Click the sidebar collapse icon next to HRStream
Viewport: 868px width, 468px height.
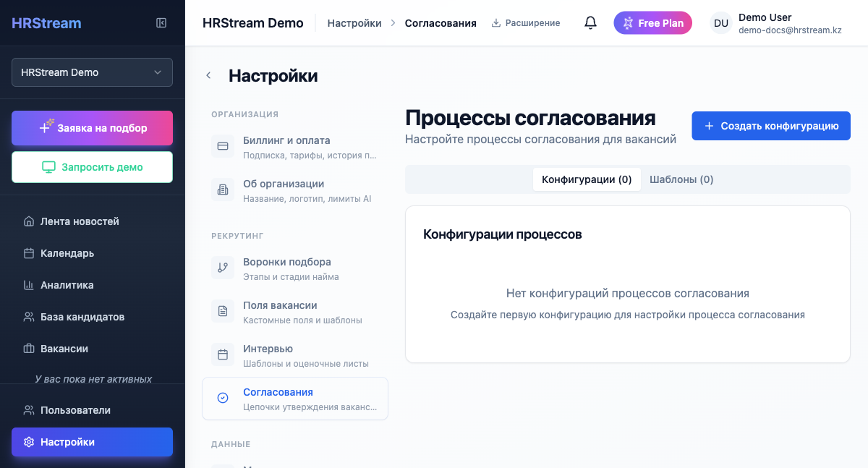(161, 22)
